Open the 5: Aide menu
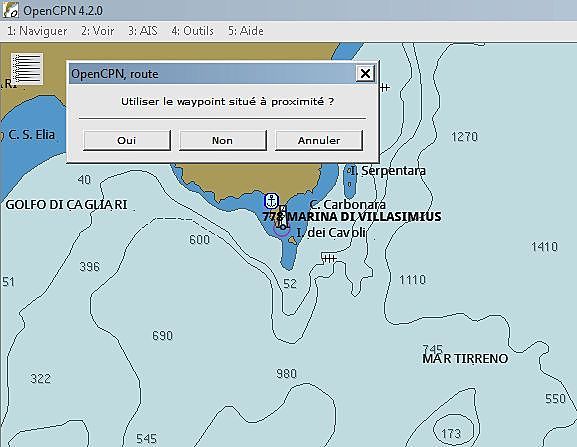 pyautogui.click(x=246, y=31)
